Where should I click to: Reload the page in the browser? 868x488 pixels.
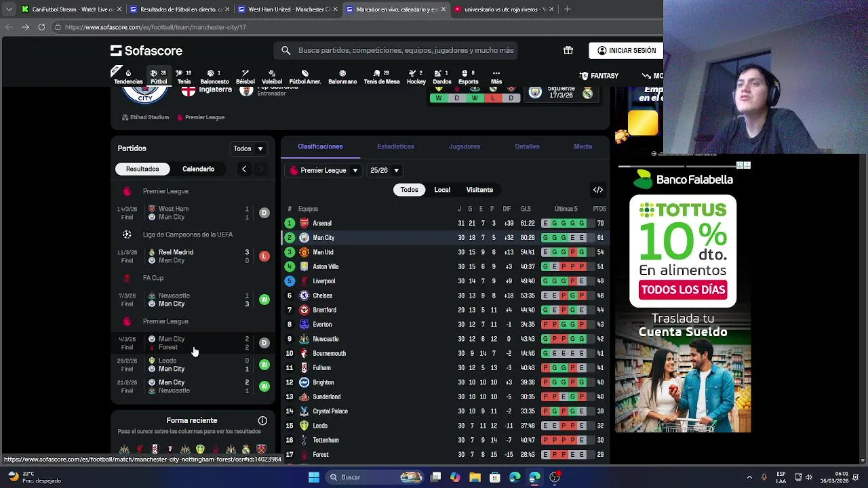[x=41, y=27]
